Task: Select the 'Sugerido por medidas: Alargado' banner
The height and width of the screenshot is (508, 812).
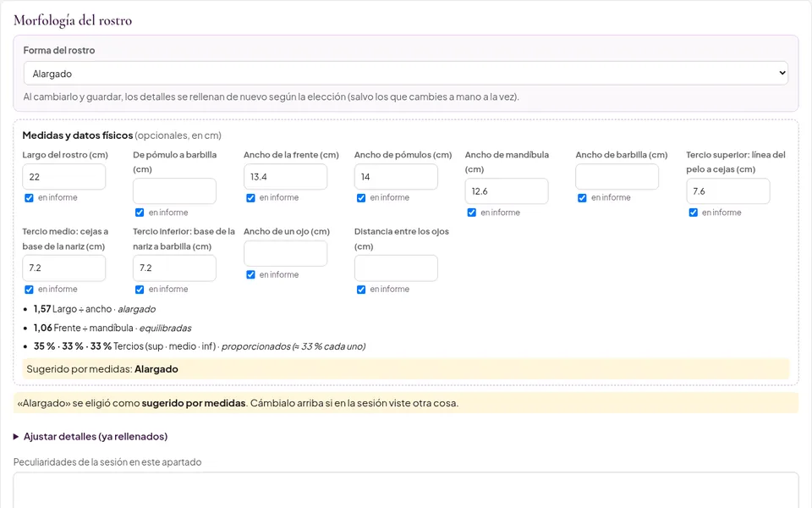Action: 406,369
